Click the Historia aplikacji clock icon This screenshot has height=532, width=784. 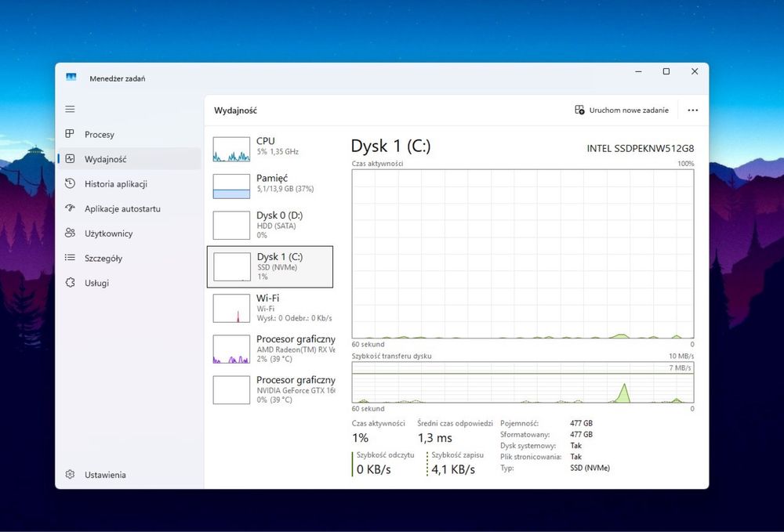coord(70,183)
